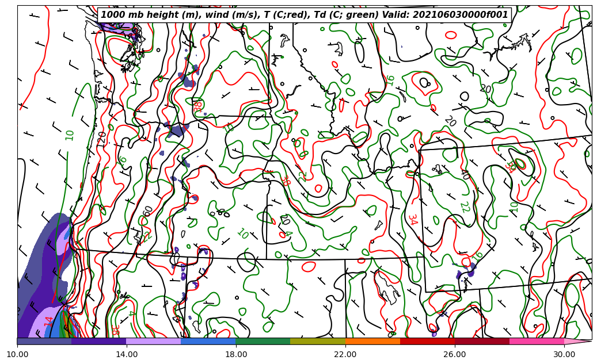Click the colorbar tick label 22.00
This screenshot has width=597, height=364.
coord(345,354)
